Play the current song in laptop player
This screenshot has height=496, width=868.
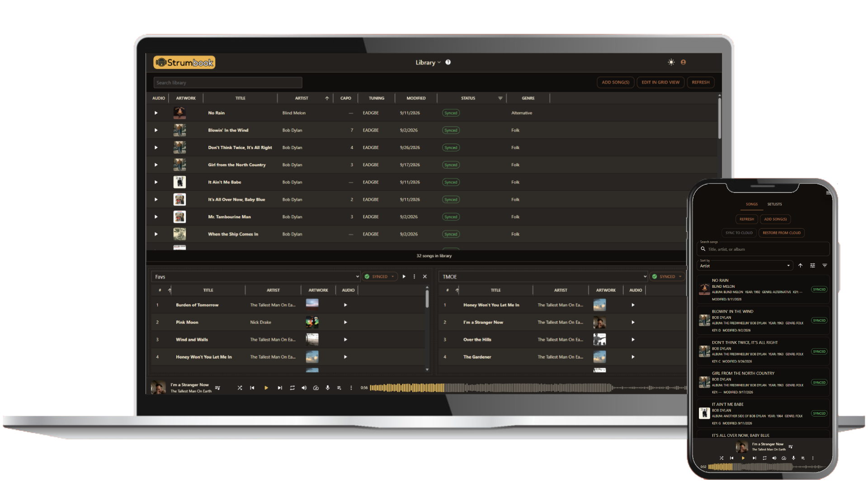tap(266, 388)
